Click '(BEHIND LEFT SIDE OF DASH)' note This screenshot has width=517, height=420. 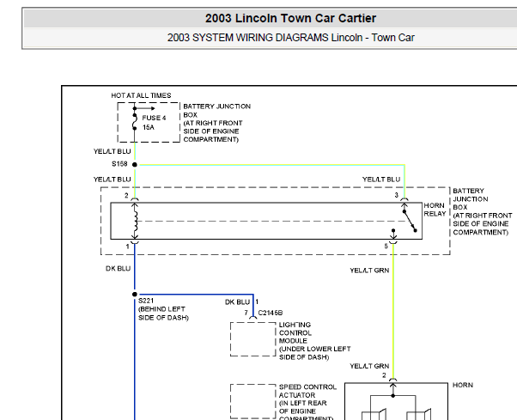tap(163, 313)
